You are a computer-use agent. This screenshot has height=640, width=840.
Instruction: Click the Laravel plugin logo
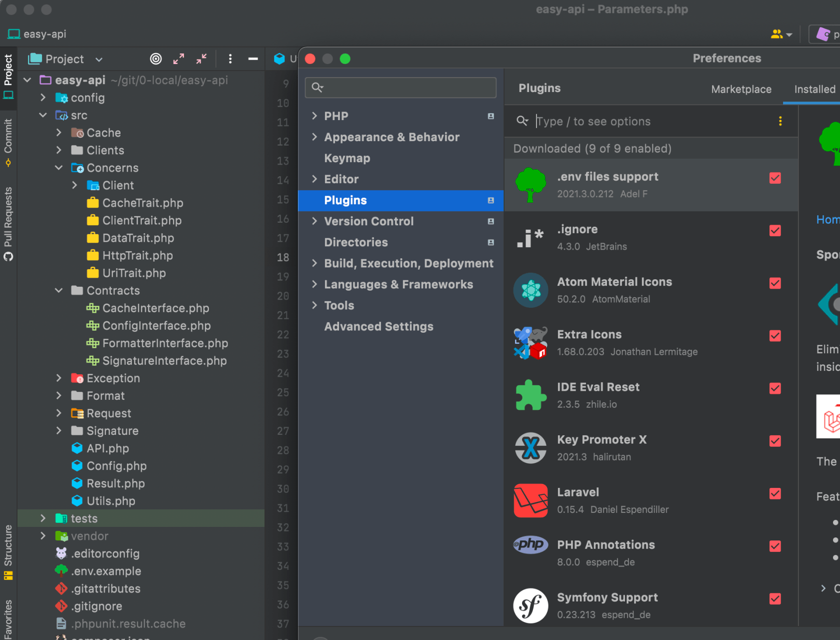click(530, 500)
